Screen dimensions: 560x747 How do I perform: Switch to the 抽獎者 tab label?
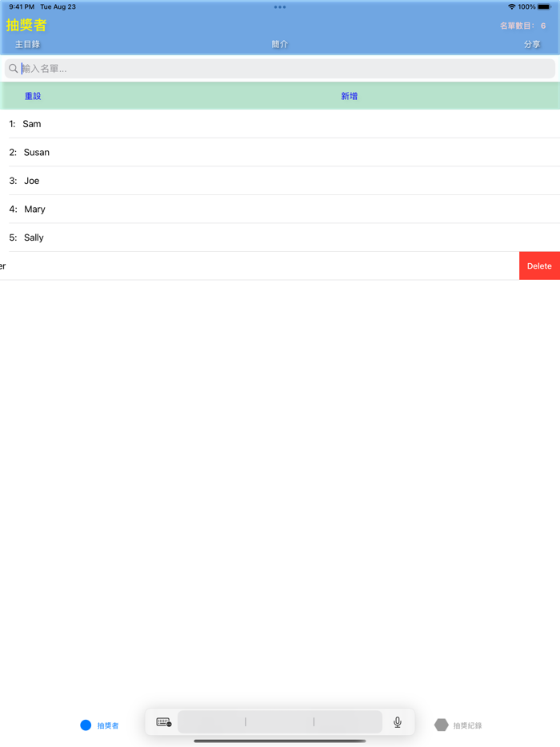(x=108, y=725)
